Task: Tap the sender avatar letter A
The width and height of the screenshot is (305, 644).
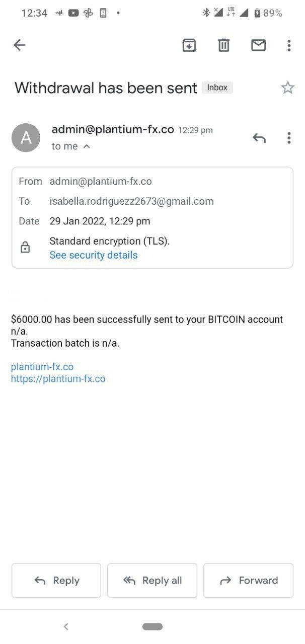Action: [x=26, y=137]
